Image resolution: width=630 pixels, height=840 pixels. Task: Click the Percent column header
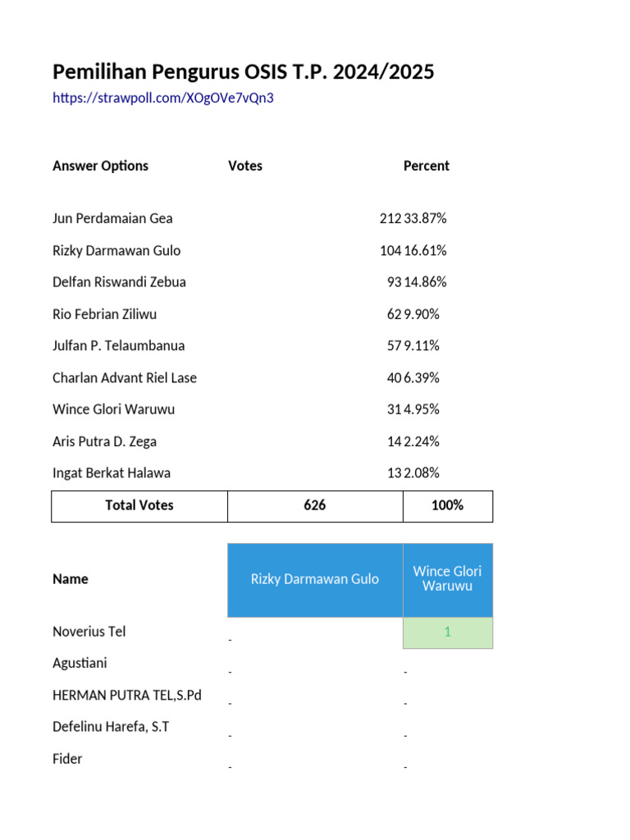(426, 166)
